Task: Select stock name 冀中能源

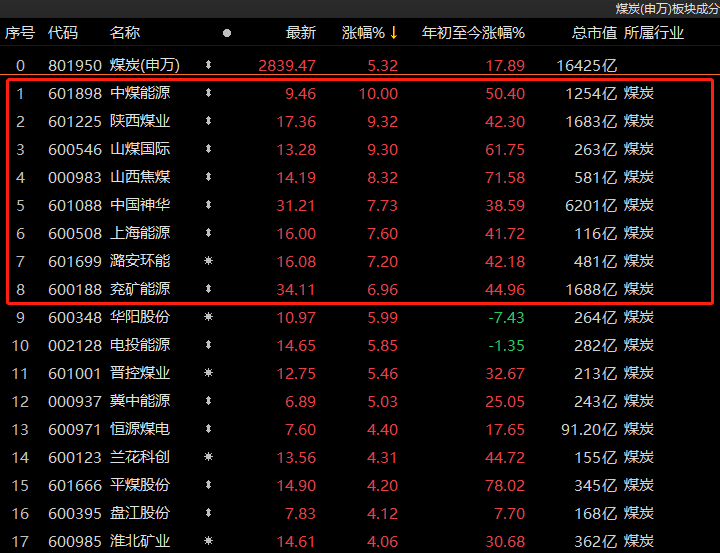Action: tap(140, 401)
